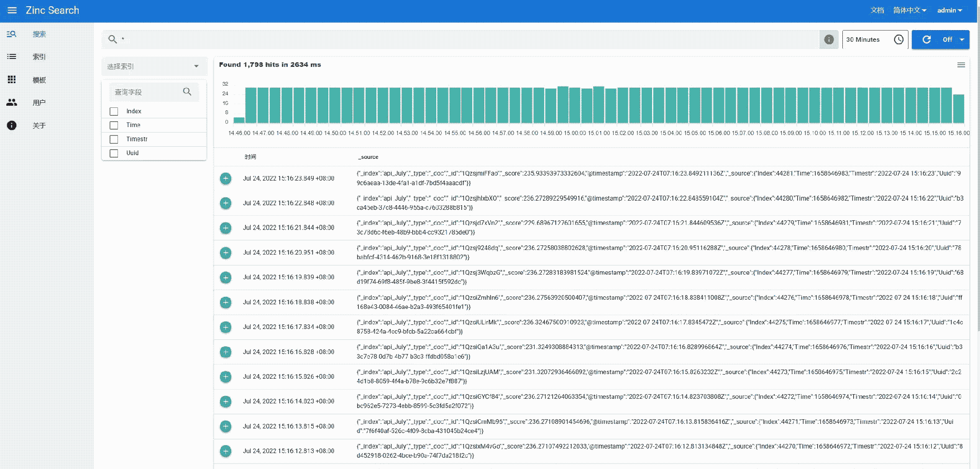Navigate to 索引 (Index) section
Screen dimensions: 980x469
[x=39, y=56]
